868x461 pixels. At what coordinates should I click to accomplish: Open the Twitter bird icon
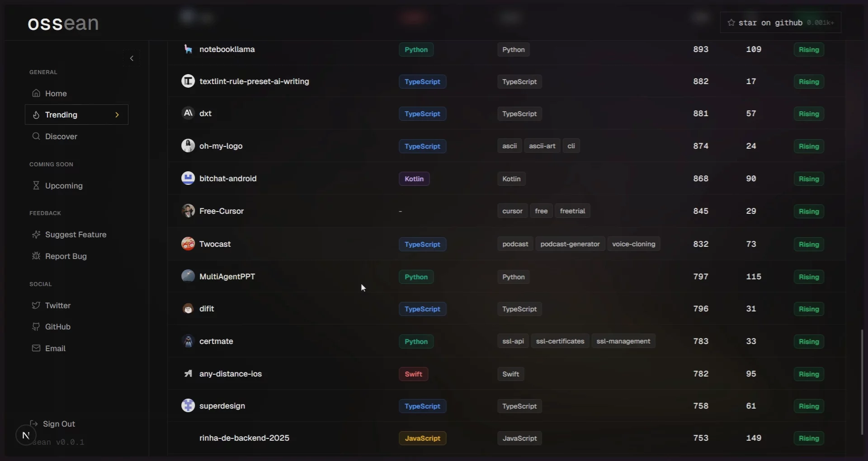pos(36,305)
